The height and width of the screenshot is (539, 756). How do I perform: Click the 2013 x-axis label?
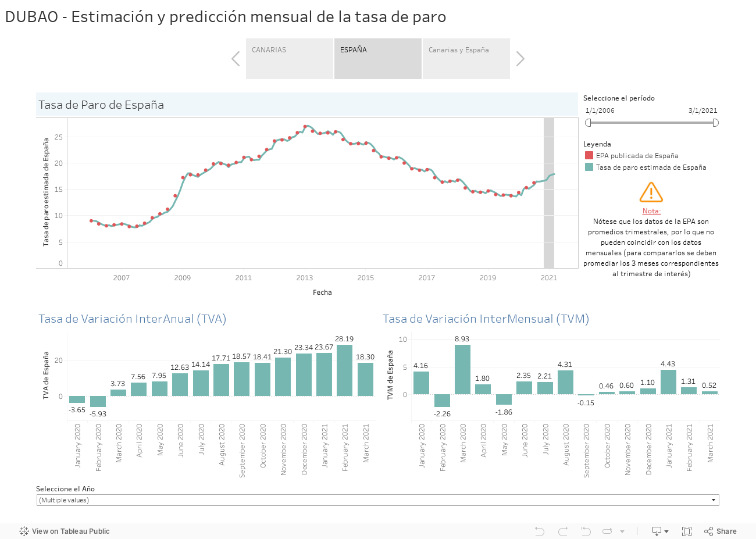305,277
